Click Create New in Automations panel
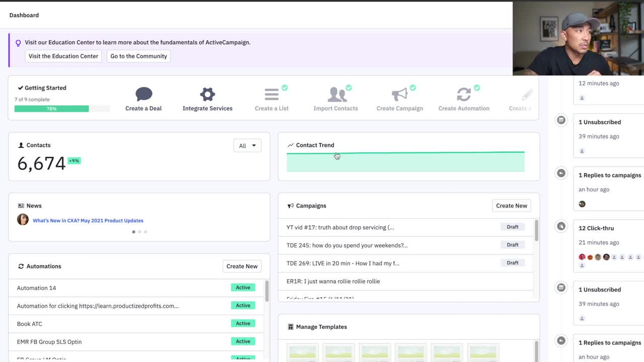The height and width of the screenshot is (362, 644). point(242,266)
